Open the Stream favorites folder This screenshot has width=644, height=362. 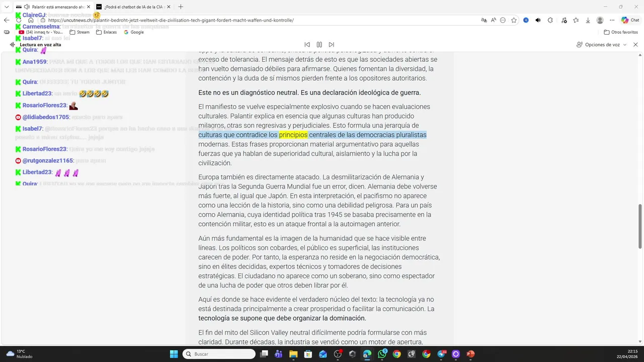[x=79, y=32]
